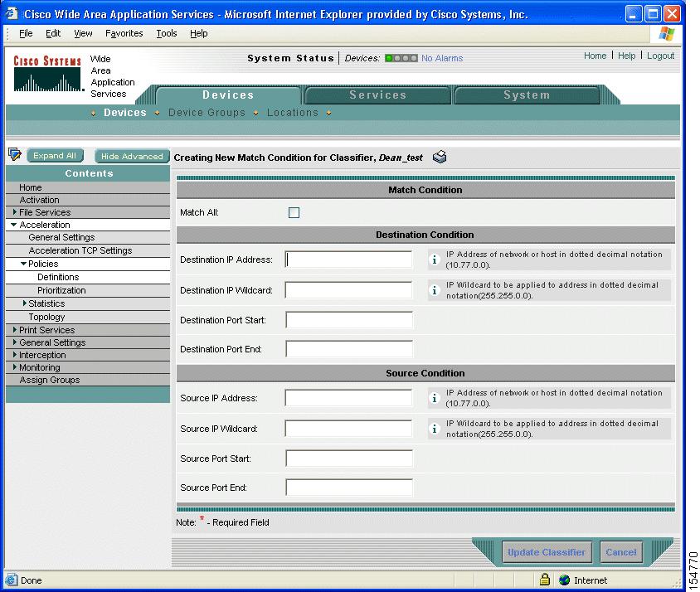The width and height of the screenshot is (700, 592).
Task: Click the Update Classifier button
Action: [547, 552]
